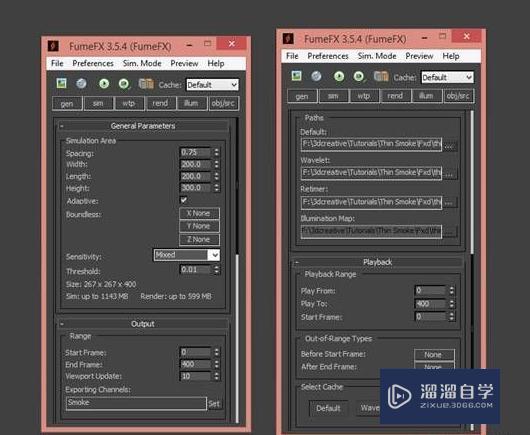Click the render preview icon in right FumeFX window

coord(296,76)
